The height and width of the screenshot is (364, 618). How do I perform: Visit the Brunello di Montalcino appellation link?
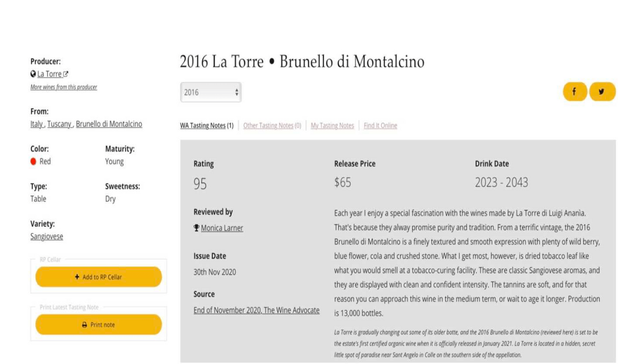click(109, 124)
